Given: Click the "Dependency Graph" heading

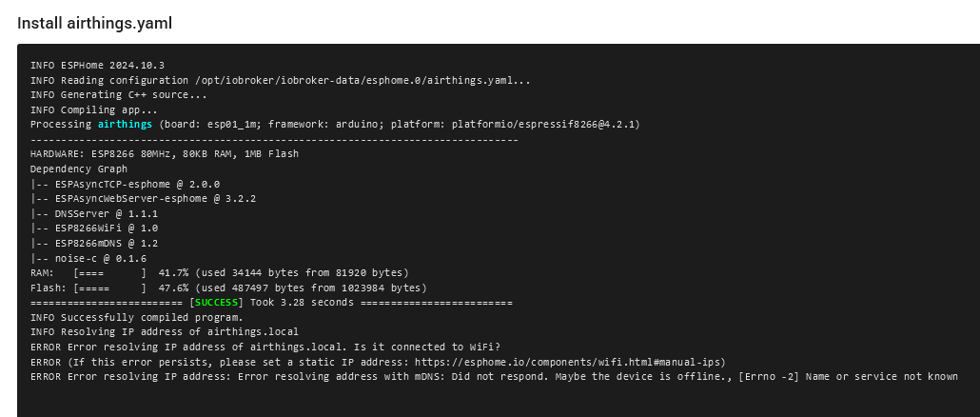Looking at the screenshot, I should (79, 169).
